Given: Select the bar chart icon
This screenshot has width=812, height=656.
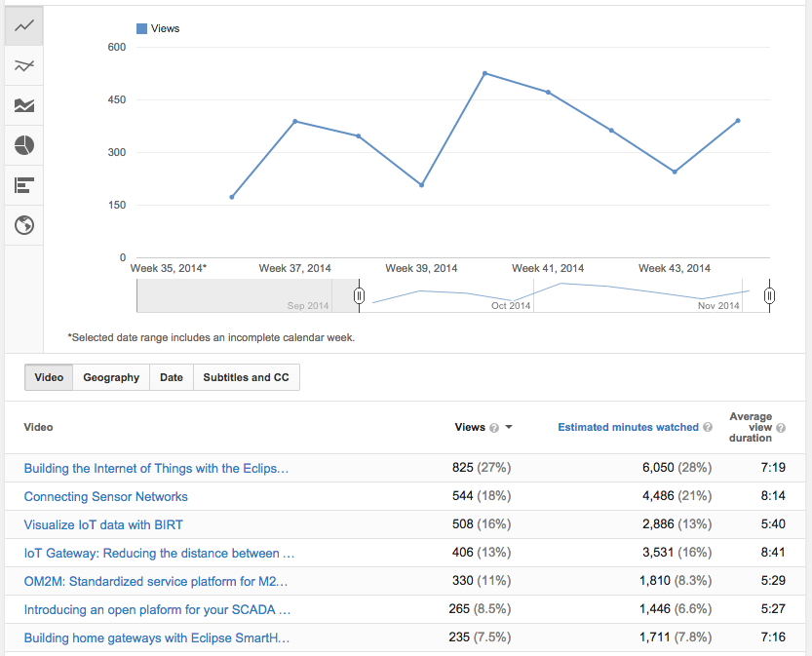Looking at the screenshot, I should (23, 185).
